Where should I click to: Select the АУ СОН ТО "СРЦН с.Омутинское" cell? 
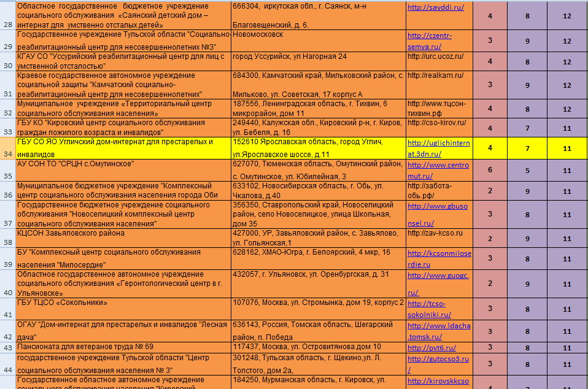(123, 171)
